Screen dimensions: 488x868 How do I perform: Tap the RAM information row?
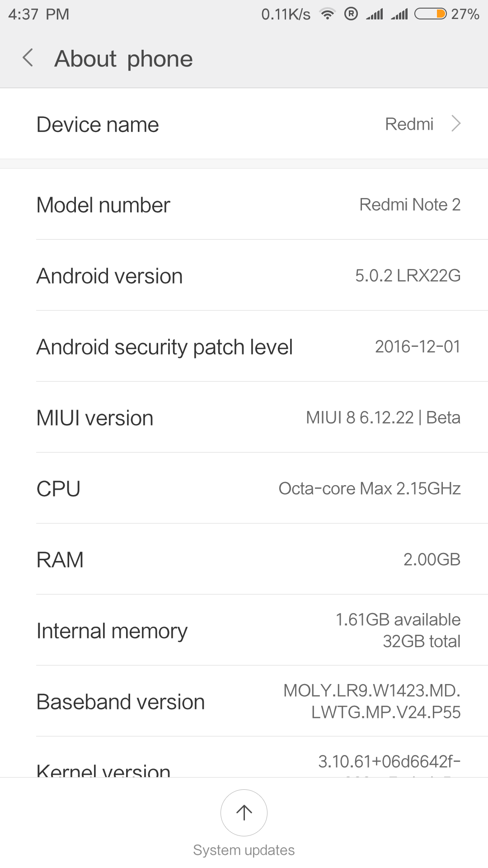pos(244,560)
